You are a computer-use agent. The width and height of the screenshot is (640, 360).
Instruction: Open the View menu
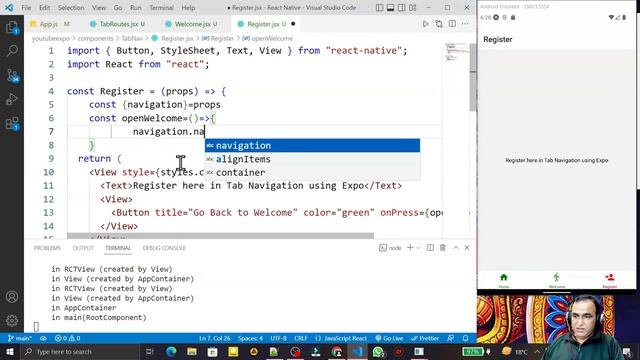tap(99, 8)
